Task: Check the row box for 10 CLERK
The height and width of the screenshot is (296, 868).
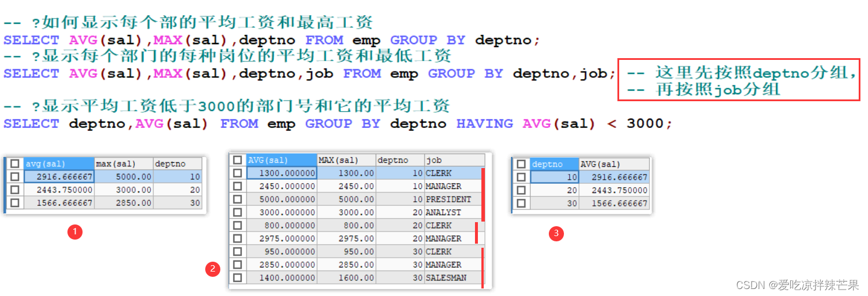Action: [237, 173]
